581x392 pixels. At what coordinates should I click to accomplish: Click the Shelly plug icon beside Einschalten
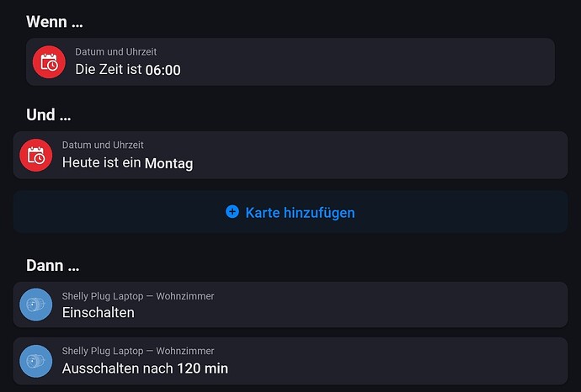point(36,305)
